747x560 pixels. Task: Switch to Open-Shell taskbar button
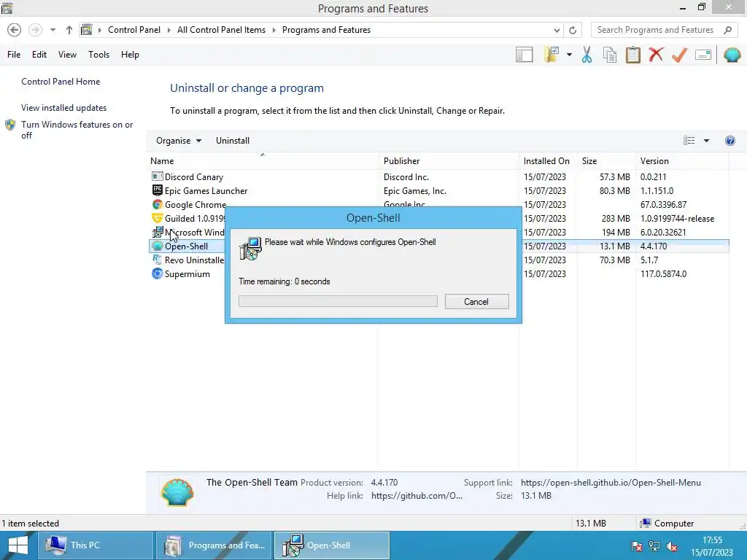[332, 545]
